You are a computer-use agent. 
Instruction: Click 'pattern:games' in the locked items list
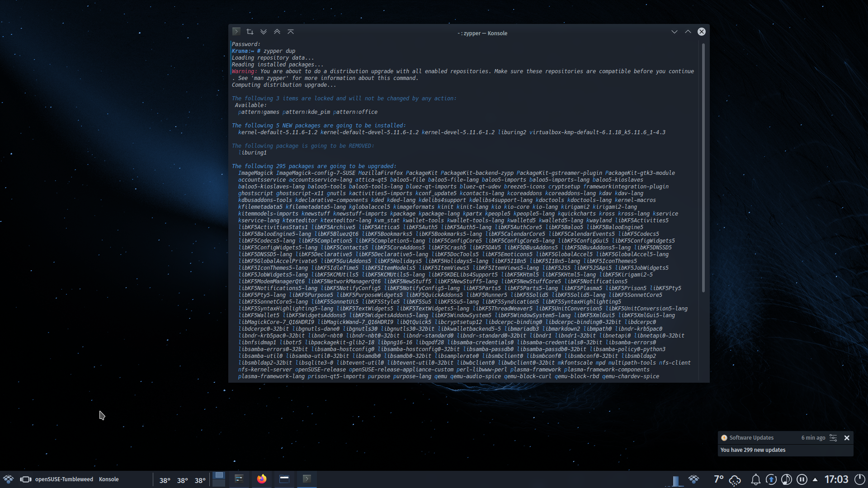pos(259,112)
